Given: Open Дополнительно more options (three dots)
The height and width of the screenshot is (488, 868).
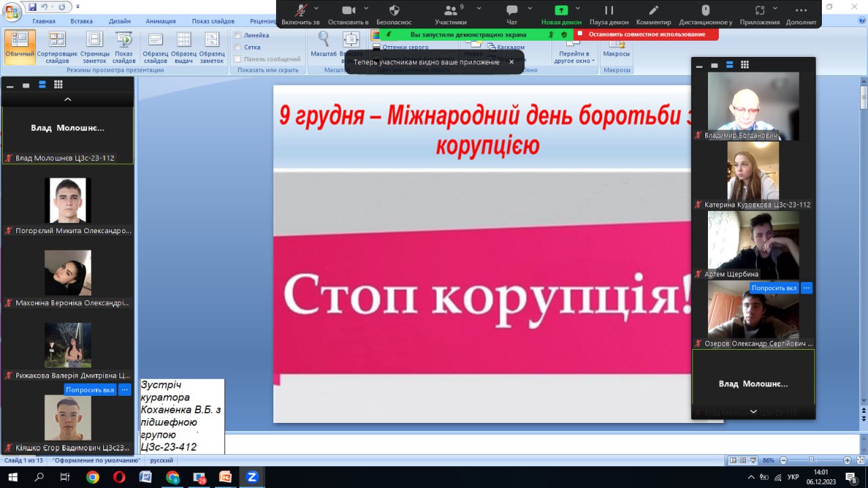Looking at the screenshot, I should coord(802,14).
